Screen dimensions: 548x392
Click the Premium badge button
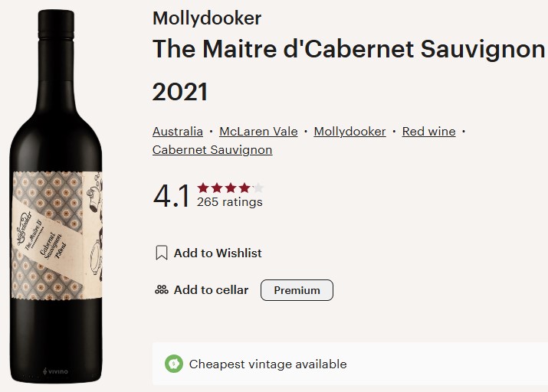[x=297, y=290]
